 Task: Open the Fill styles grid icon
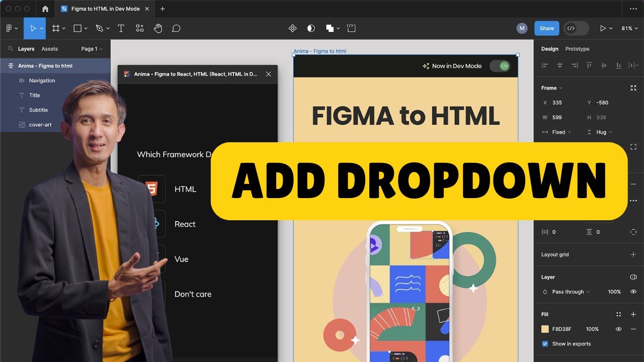pyautogui.click(x=619, y=314)
